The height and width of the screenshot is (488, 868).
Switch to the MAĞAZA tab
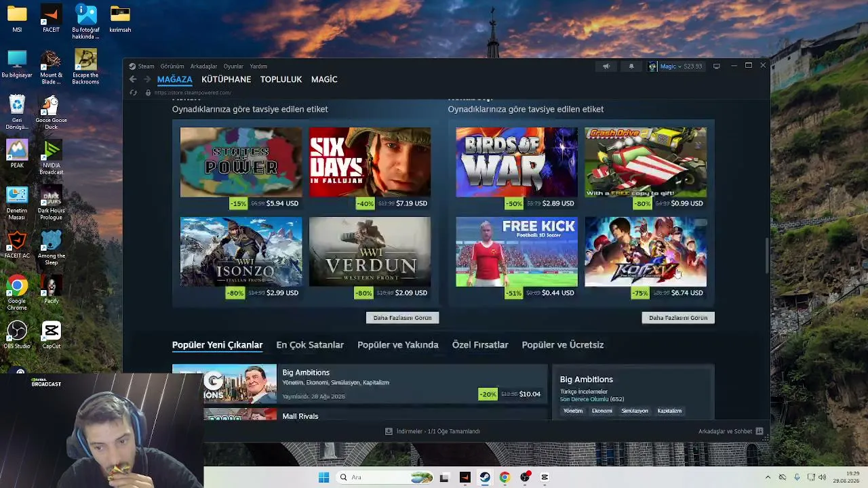click(x=175, y=79)
